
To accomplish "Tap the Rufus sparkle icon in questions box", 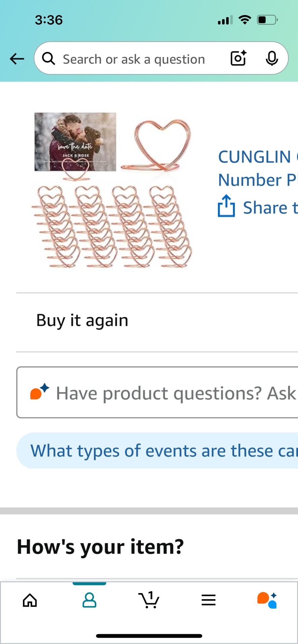I will coord(40,392).
